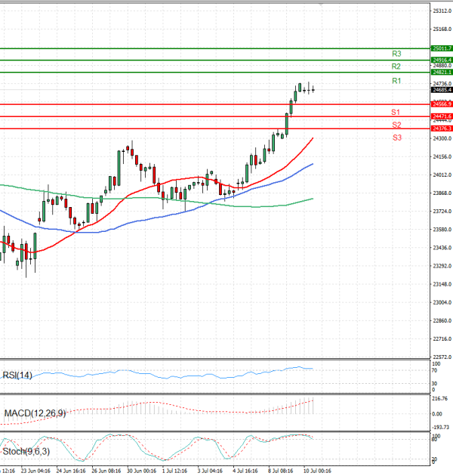
Task: Click the MACD(12,26,9) indicator label
Action: click(35, 413)
